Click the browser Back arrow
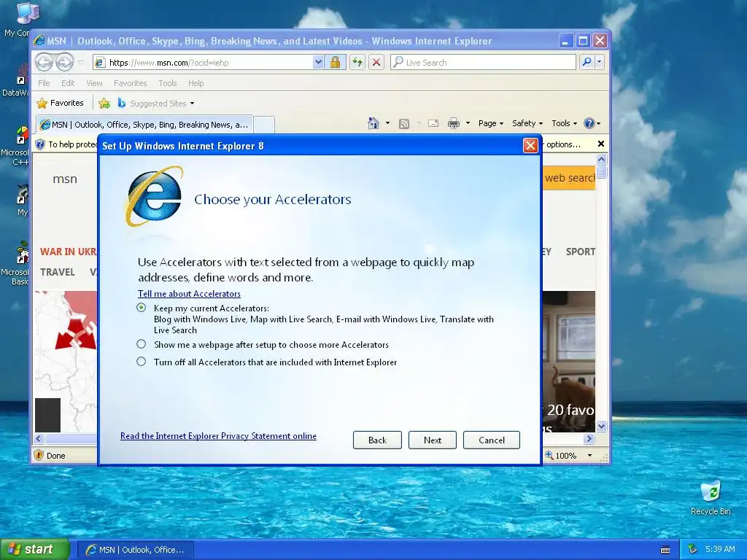 point(44,62)
